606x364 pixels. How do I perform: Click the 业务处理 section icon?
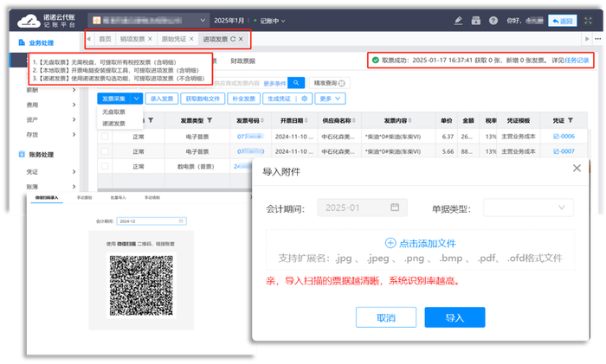pos(22,42)
